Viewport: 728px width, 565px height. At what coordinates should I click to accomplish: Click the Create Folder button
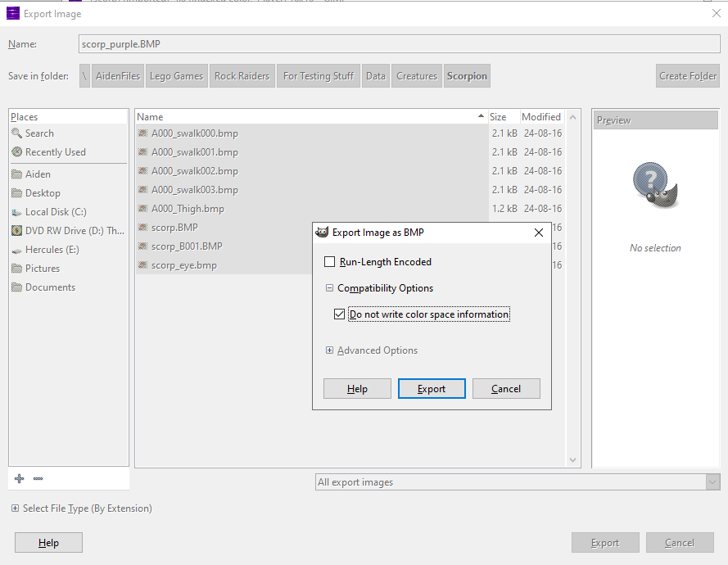click(688, 75)
